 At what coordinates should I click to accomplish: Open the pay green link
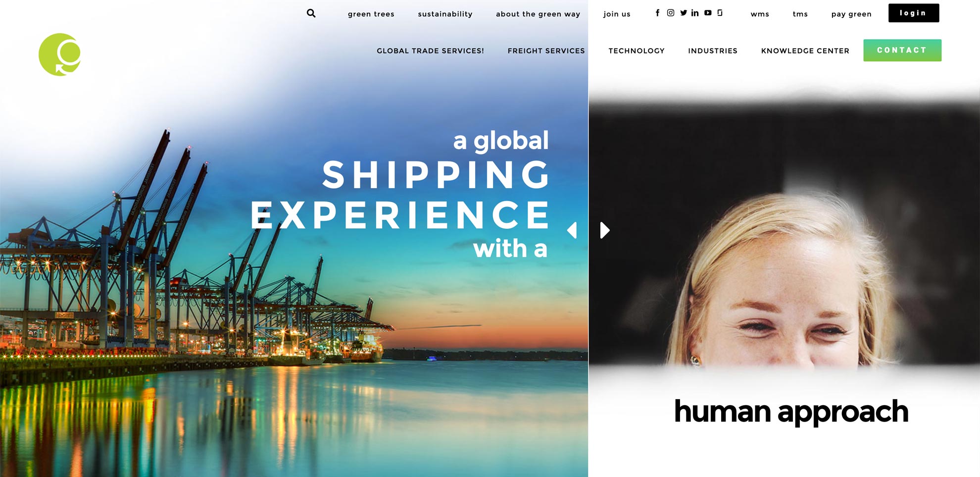coord(851,14)
